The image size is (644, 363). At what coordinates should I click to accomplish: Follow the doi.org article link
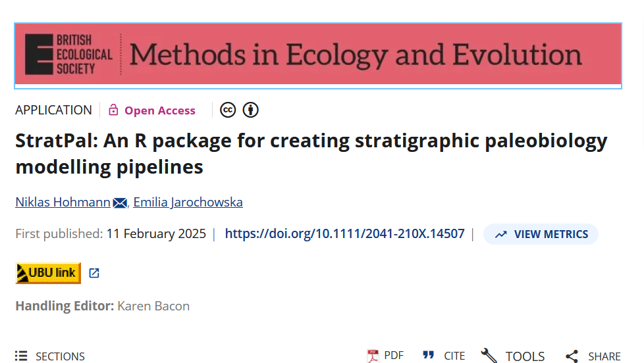click(344, 233)
